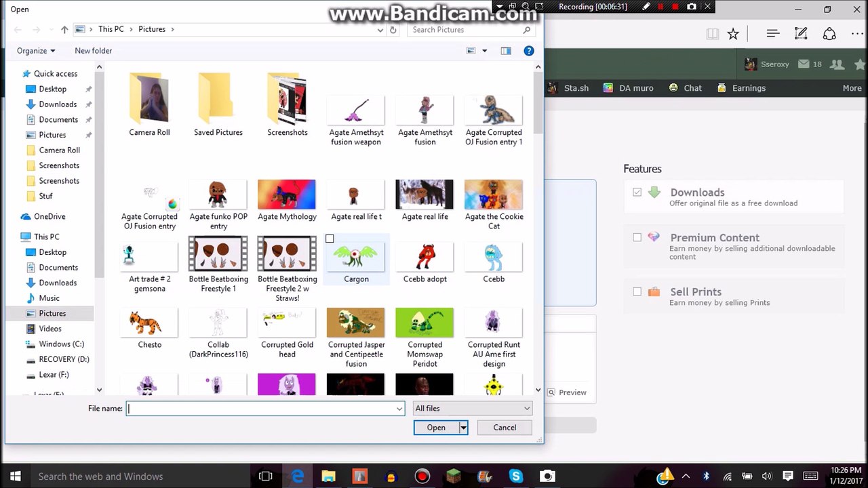
Task: Pause the Bandicam recording
Action: pyautogui.click(x=660, y=7)
